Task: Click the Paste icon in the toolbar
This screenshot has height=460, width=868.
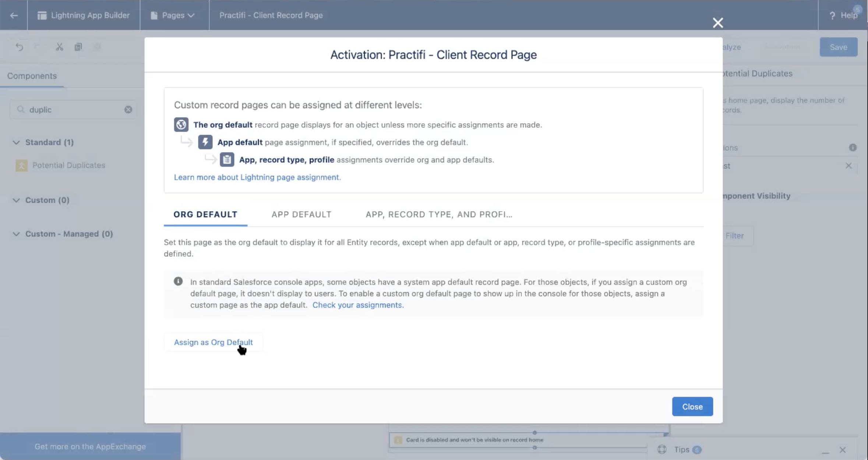Action: click(97, 47)
